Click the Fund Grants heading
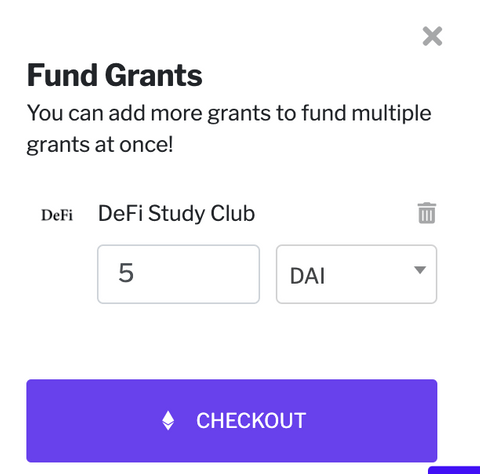The image size is (480, 474). [114, 75]
